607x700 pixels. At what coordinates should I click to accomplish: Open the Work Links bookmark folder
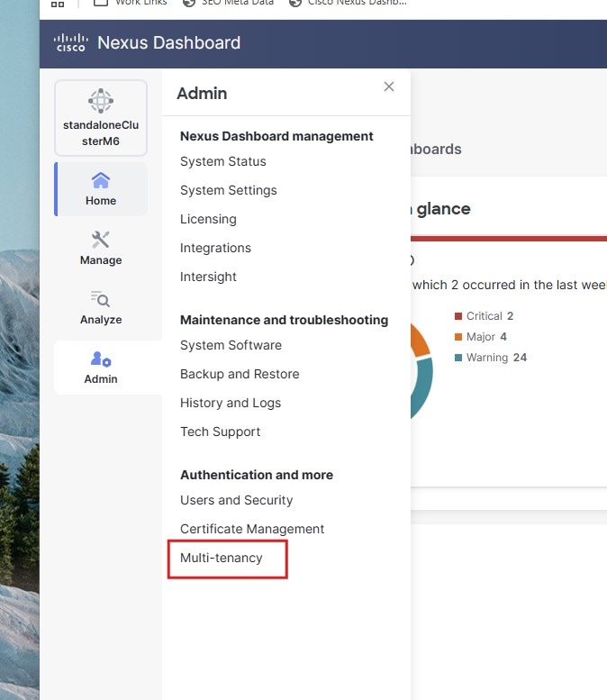click(x=131, y=3)
